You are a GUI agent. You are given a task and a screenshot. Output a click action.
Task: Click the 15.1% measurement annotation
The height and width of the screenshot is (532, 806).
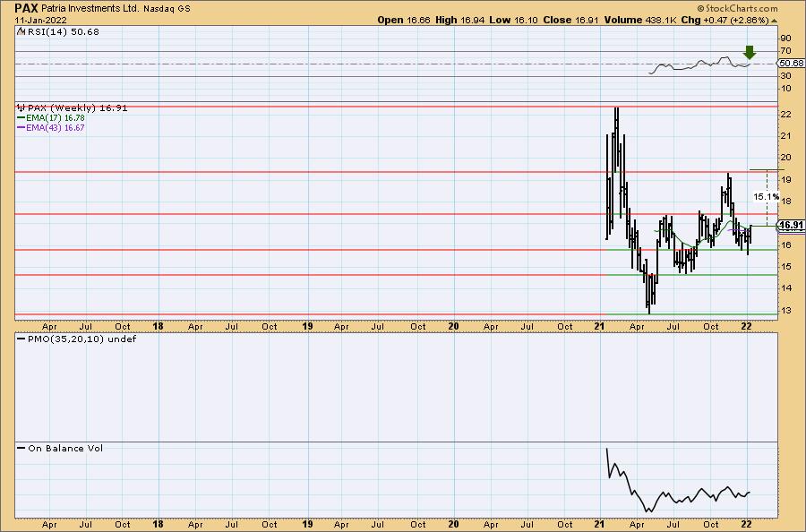point(766,196)
